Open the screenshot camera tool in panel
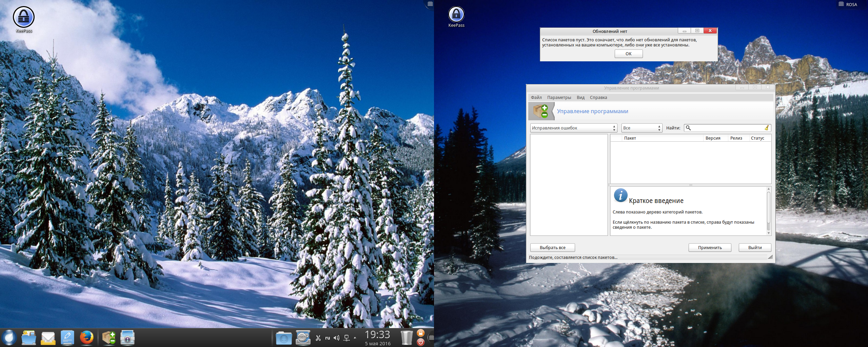Viewport: 868px width, 347px height. click(x=127, y=338)
